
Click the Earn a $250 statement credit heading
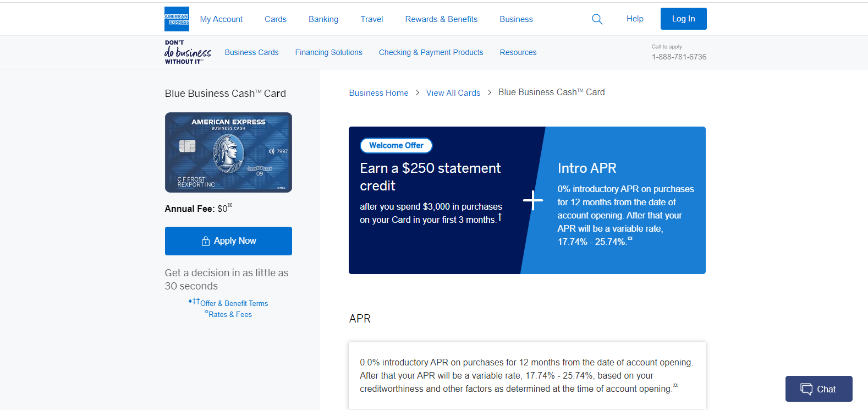[430, 177]
